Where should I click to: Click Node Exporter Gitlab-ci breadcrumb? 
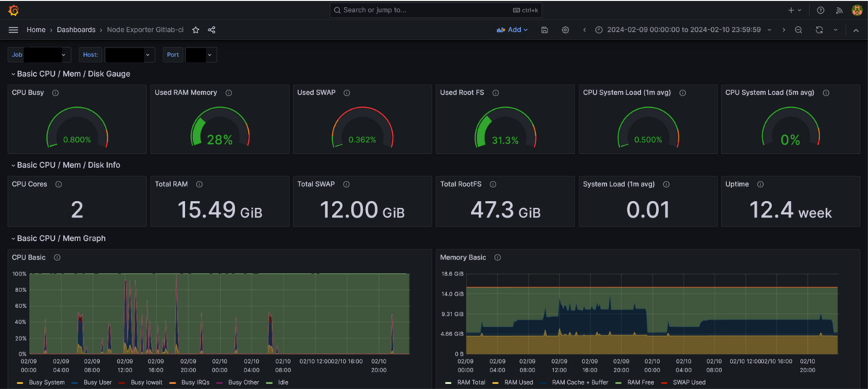[145, 30]
